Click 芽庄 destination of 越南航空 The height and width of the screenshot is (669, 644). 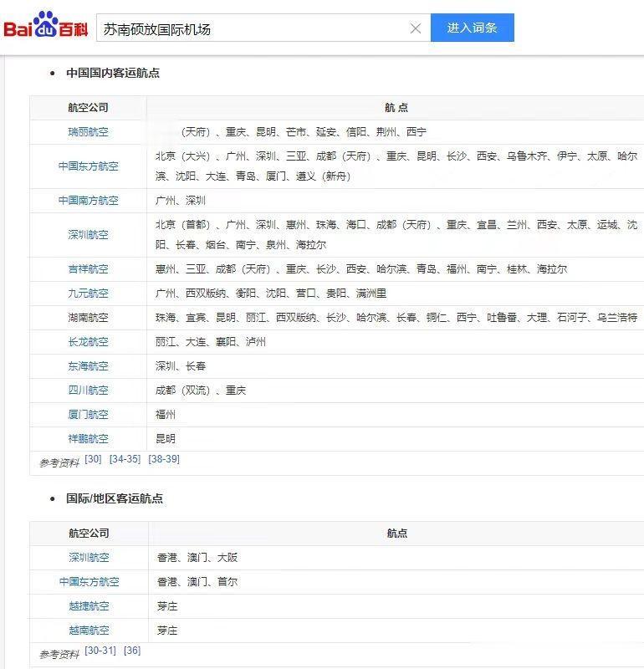coord(167,631)
